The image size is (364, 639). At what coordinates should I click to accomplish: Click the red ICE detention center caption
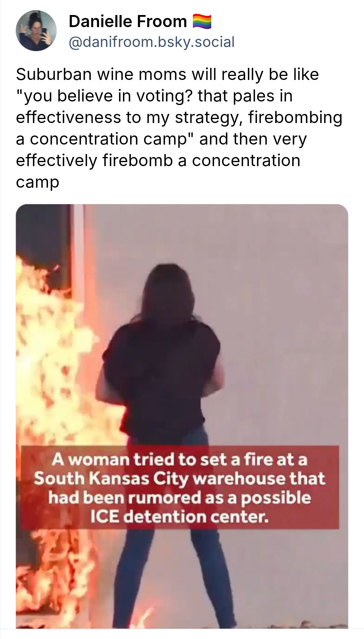180,488
